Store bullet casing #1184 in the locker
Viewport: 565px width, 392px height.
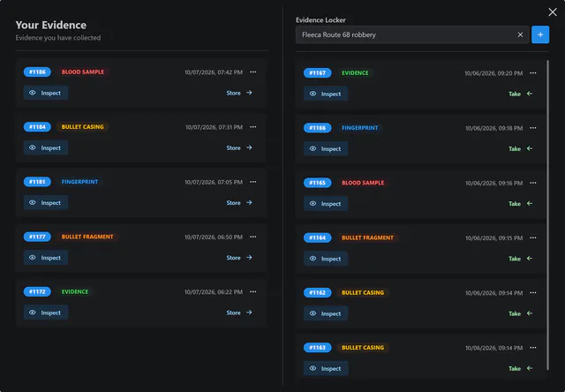tap(239, 147)
